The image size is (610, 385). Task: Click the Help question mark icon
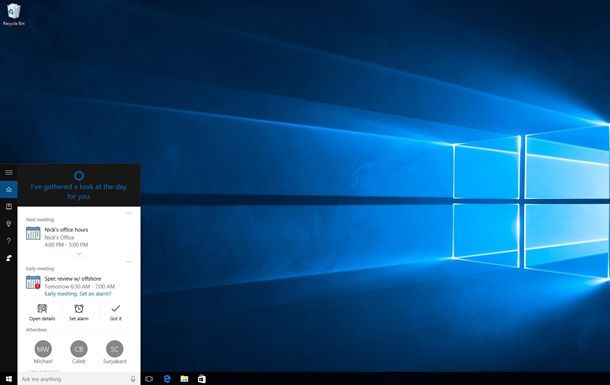[9, 241]
